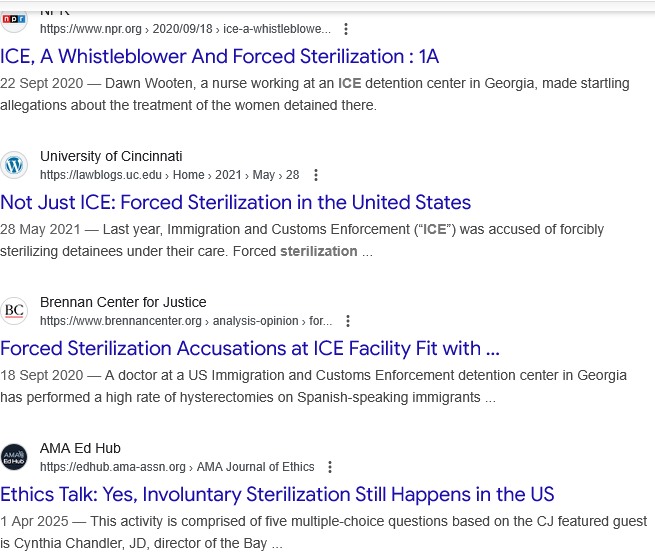655x556 pixels.
Task: Open 'Forced Sterilization Accusations at ICE Facility' result
Action: [250, 348]
